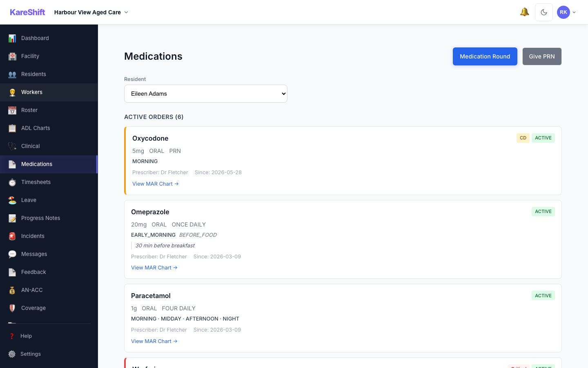Select Progress Notes in the sidebar
The width and height of the screenshot is (588, 368).
coord(49,218)
